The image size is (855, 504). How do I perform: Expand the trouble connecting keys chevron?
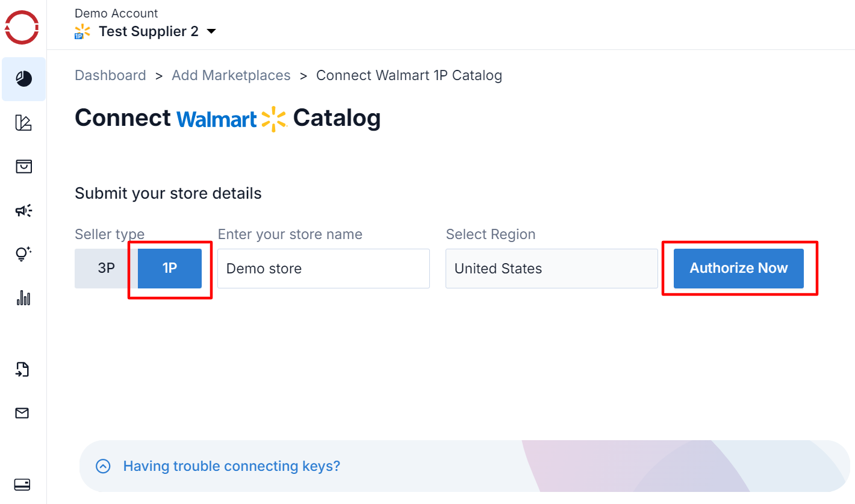point(104,466)
